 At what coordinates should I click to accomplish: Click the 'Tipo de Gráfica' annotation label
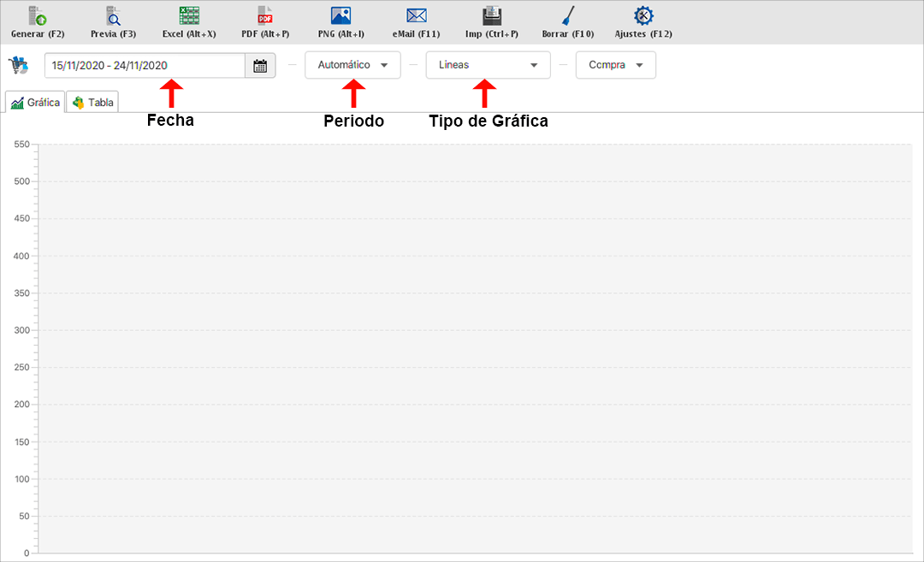point(488,121)
